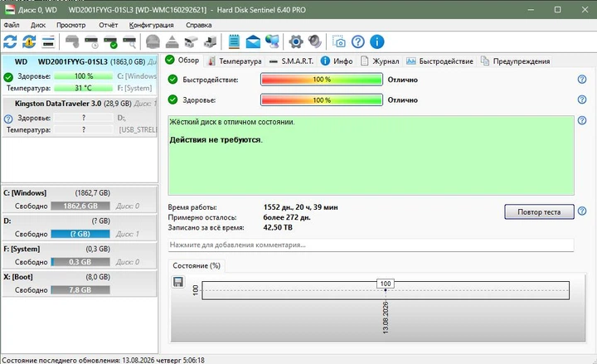Click the Здоровье 100 % gradient bar

[x=322, y=99]
